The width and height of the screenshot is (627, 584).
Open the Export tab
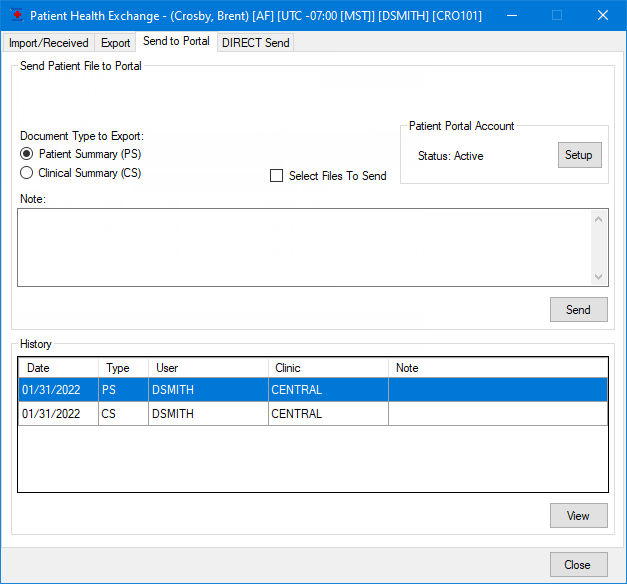[x=115, y=43]
